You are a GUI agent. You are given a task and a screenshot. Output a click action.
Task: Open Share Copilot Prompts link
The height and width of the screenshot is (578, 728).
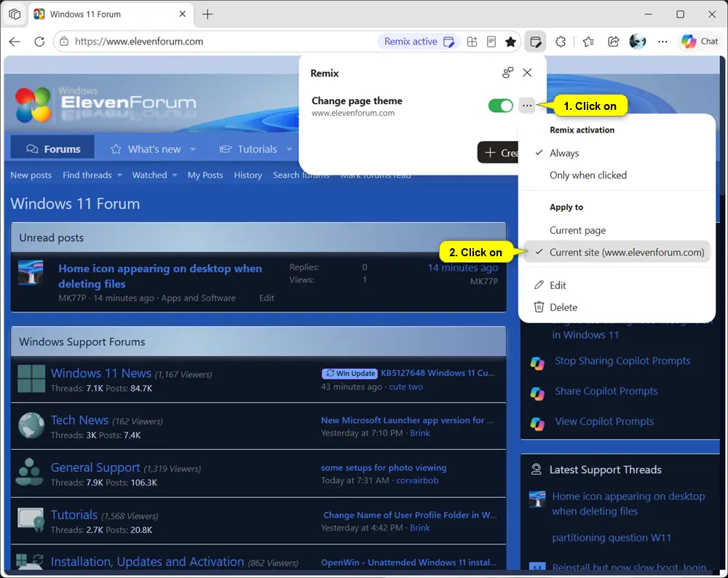pyautogui.click(x=606, y=391)
